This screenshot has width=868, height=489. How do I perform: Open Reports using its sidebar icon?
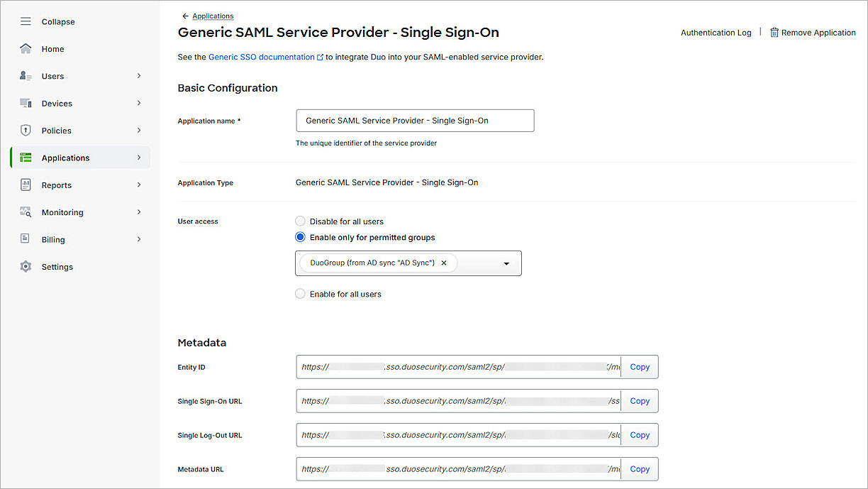point(26,185)
